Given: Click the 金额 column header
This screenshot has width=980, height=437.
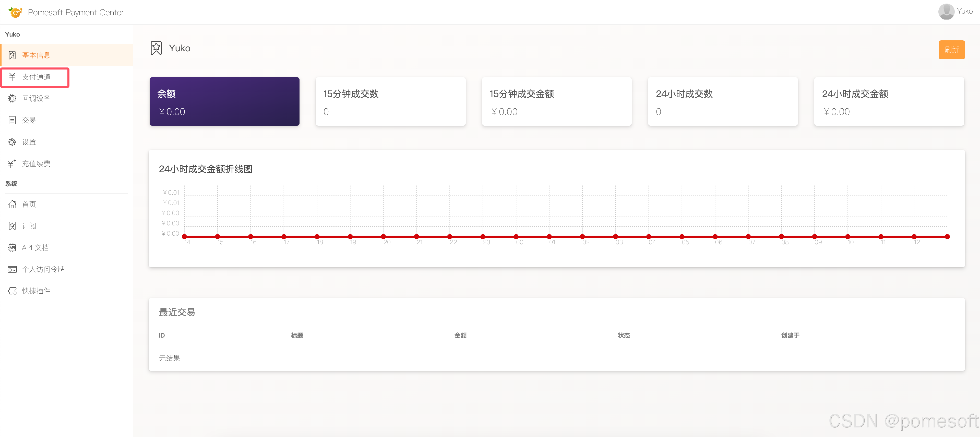Looking at the screenshot, I should click(x=460, y=335).
